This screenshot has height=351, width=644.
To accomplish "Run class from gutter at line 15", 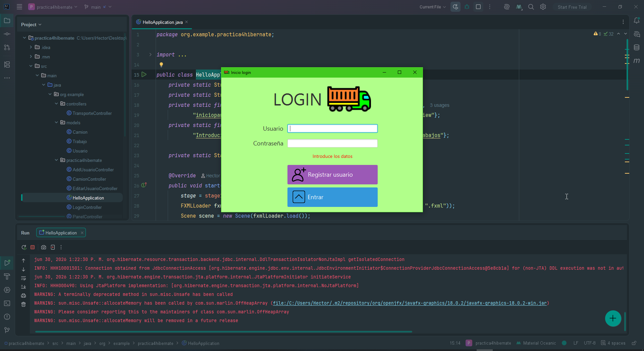I will [144, 75].
